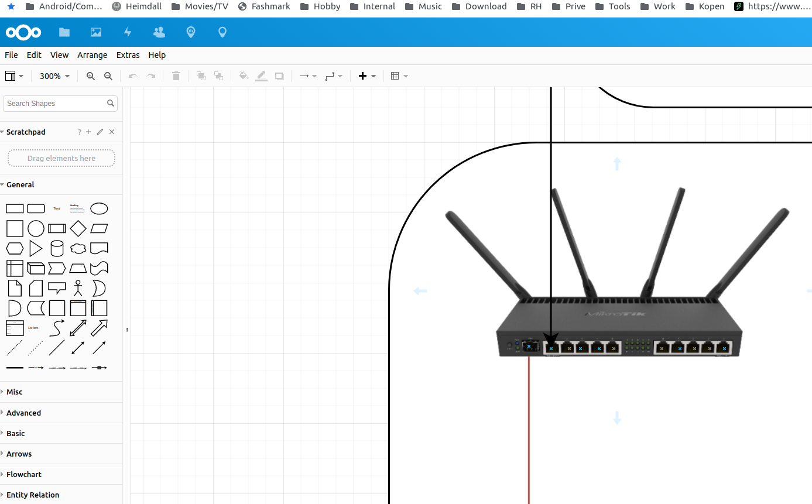Click the Line Color pencil icon
The height and width of the screenshot is (504, 812).
click(x=261, y=76)
